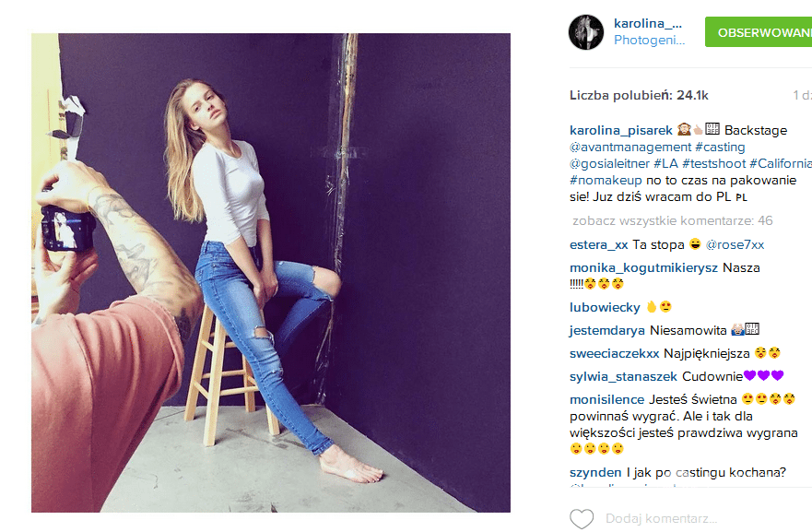Open lubowiecky's profile from comments

605,306
